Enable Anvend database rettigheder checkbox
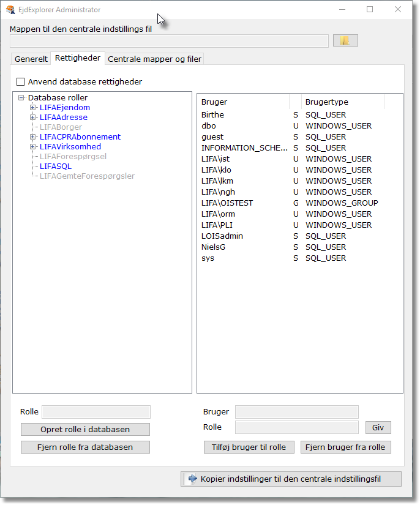420x505 pixels. point(21,81)
